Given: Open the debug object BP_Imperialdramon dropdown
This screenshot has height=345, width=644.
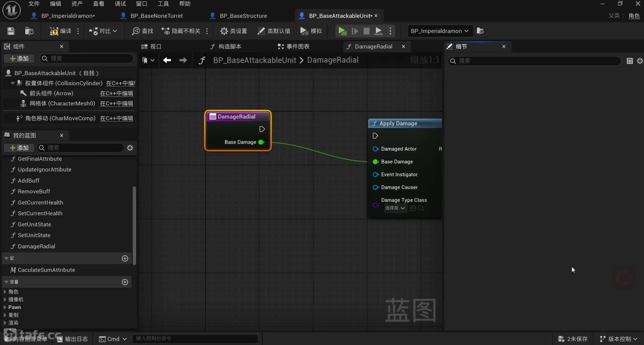Looking at the screenshot, I should click(x=439, y=31).
